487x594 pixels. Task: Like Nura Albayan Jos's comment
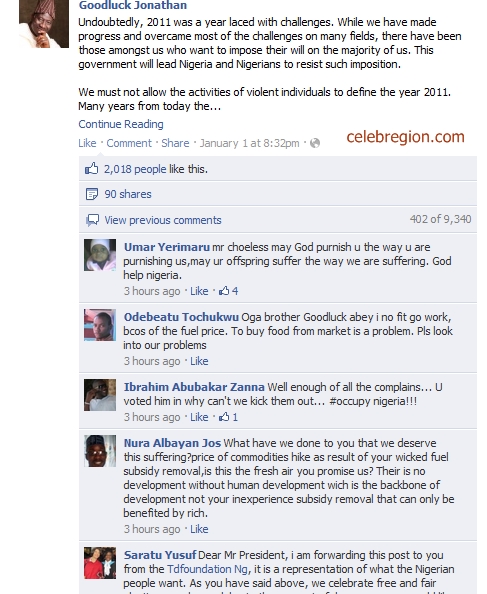tap(199, 529)
